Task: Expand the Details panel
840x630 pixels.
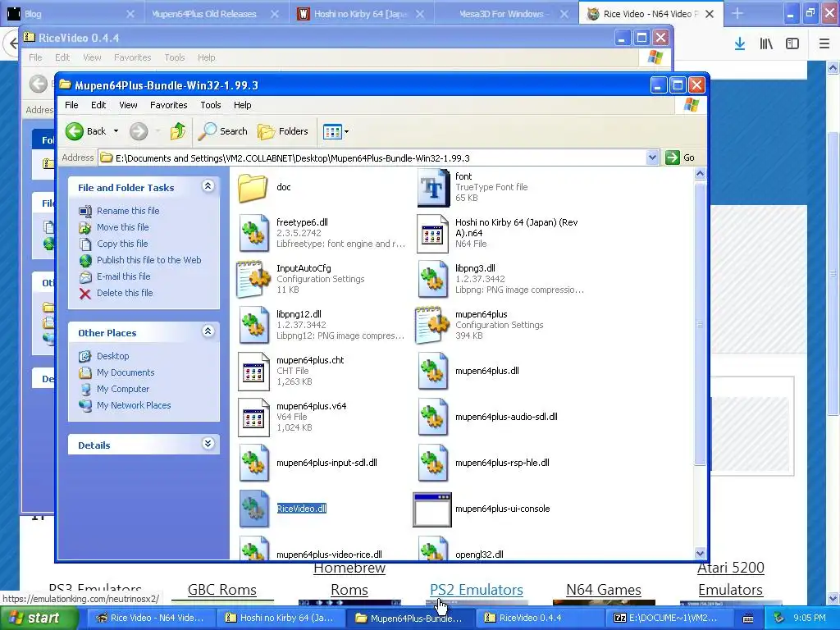Action: pos(208,444)
